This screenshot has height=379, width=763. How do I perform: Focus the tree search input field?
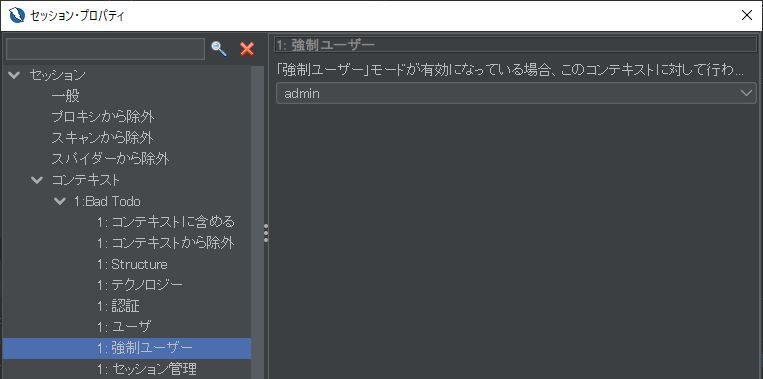pos(106,49)
